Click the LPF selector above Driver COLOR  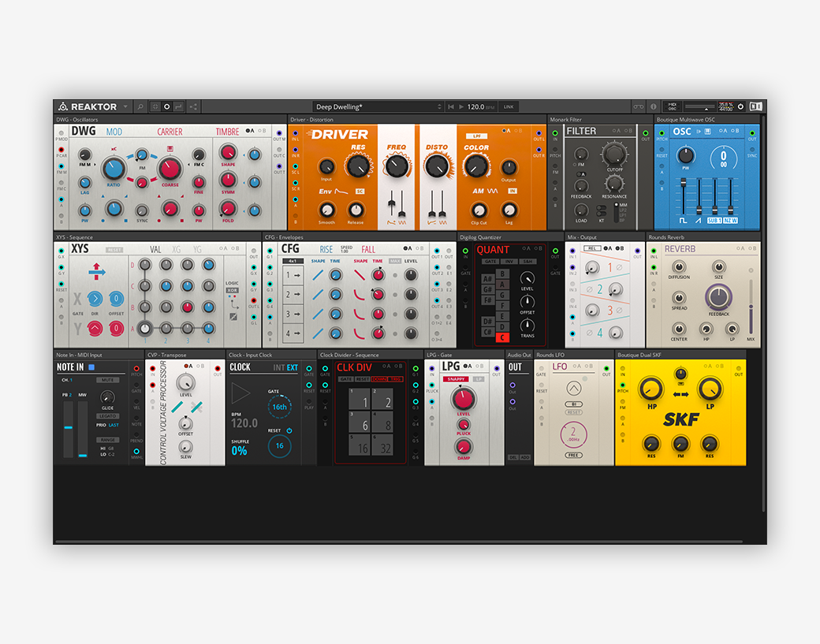coord(476,136)
